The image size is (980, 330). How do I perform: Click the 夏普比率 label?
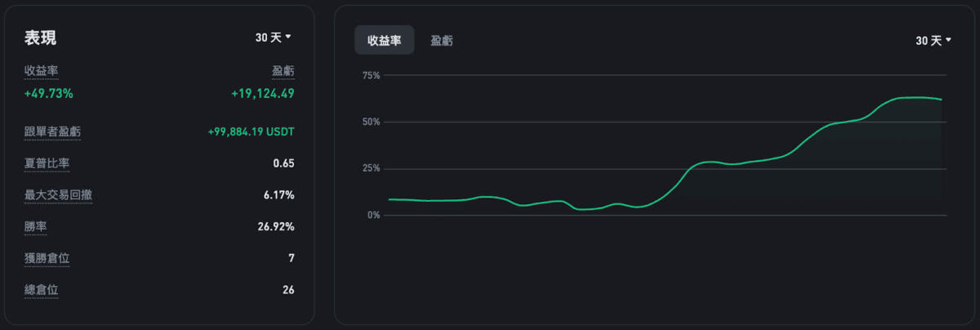pyautogui.click(x=47, y=163)
